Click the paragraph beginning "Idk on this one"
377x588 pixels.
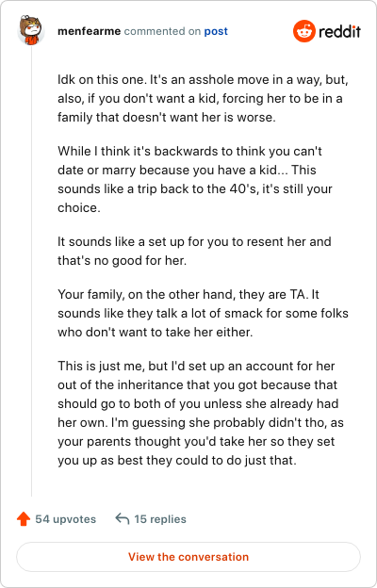coord(203,99)
